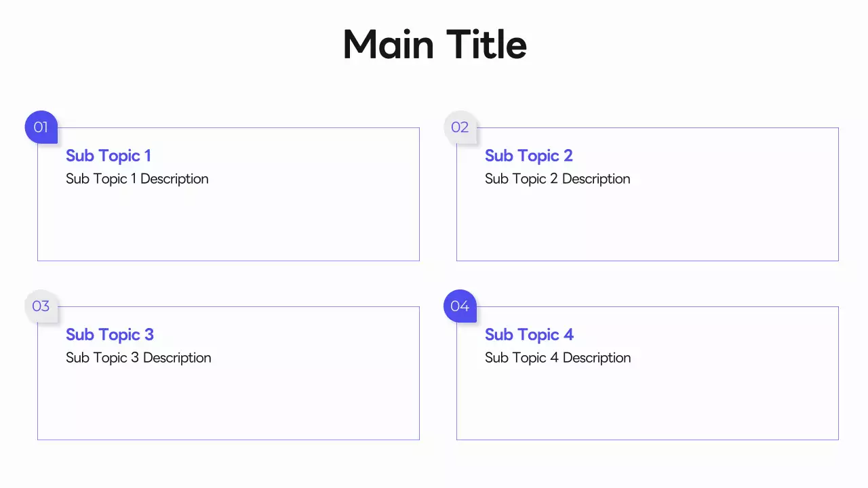Screen dimensions: 868x488
Task: Click the gray 03 number badge
Action: [x=41, y=306]
